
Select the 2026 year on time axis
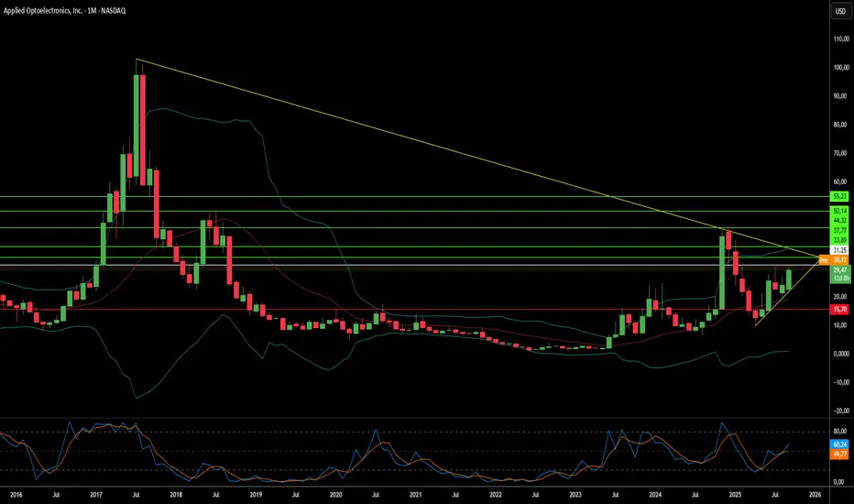[x=815, y=493]
